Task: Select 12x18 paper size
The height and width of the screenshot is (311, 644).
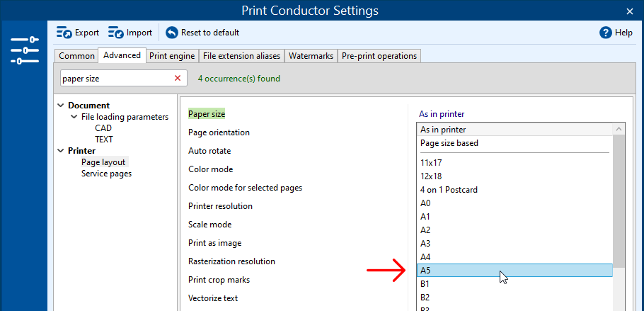Action: (514, 176)
